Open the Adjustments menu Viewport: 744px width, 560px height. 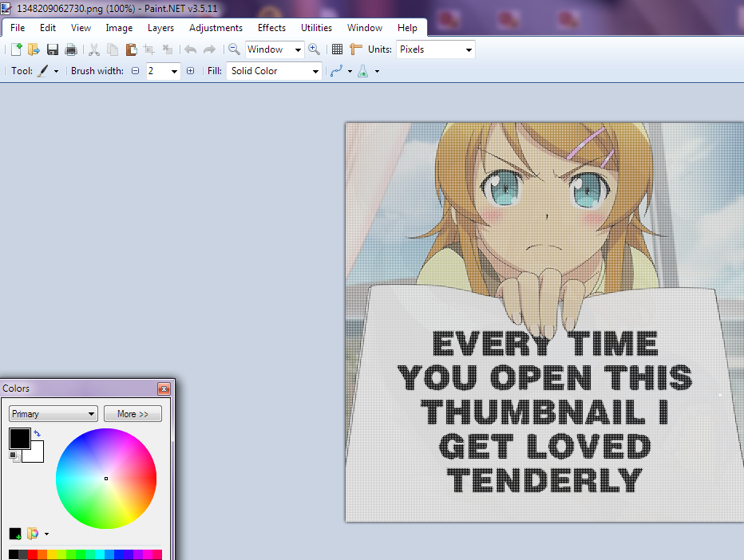[216, 28]
